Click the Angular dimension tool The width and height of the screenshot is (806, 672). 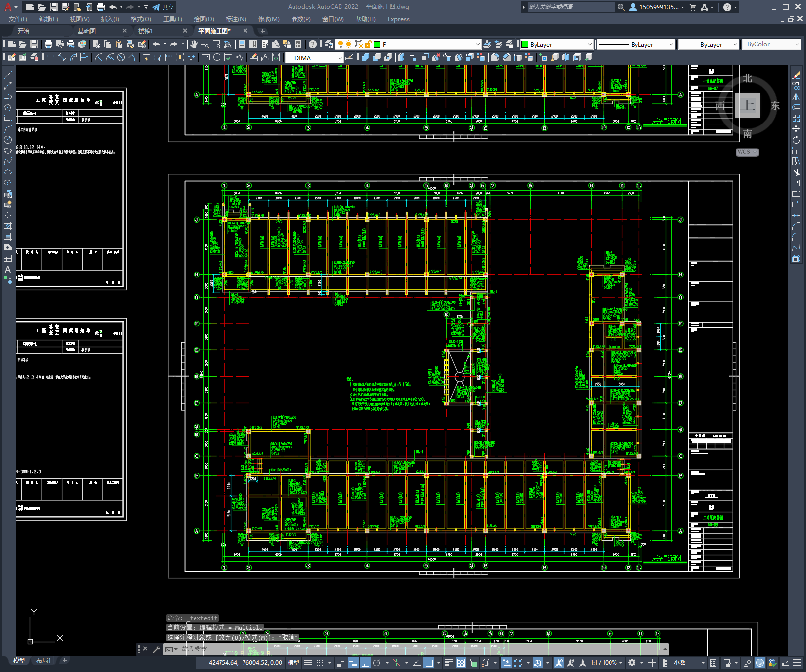[x=132, y=58]
